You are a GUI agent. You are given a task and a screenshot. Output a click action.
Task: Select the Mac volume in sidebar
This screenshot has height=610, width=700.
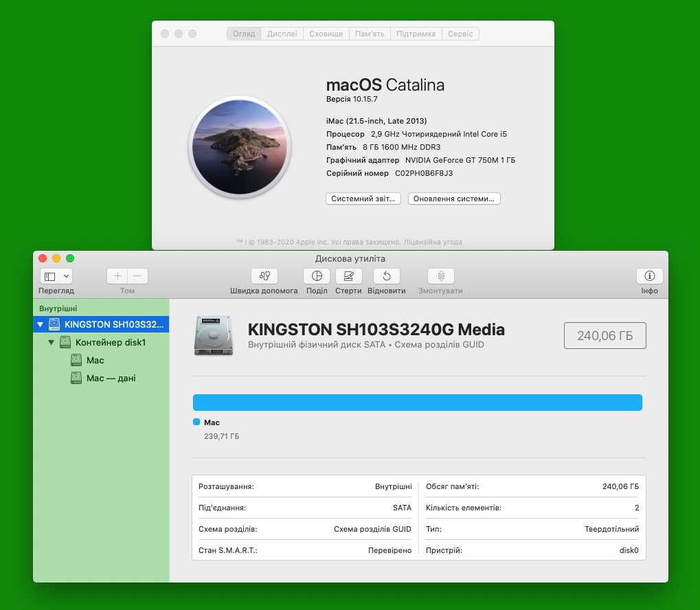click(102, 360)
